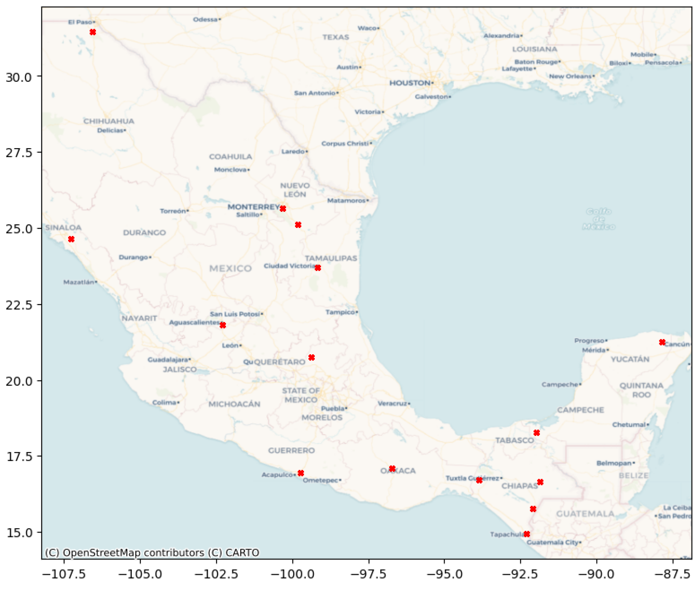Click the GUATEMALA country label
The height and width of the screenshot is (590, 700).
(585, 514)
